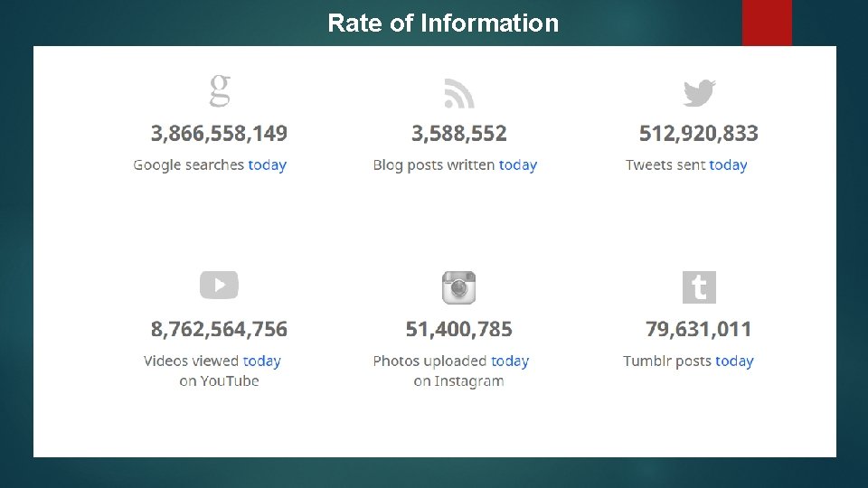868x488 pixels.
Task: Click the red rectangle at top right
Action: 767,23
